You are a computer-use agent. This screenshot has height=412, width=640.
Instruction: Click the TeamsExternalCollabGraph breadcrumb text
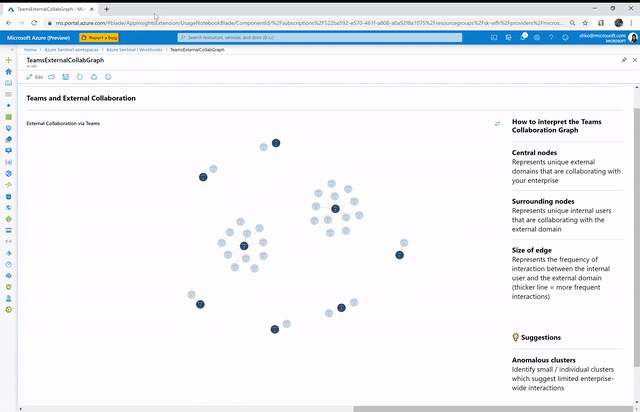point(197,50)
